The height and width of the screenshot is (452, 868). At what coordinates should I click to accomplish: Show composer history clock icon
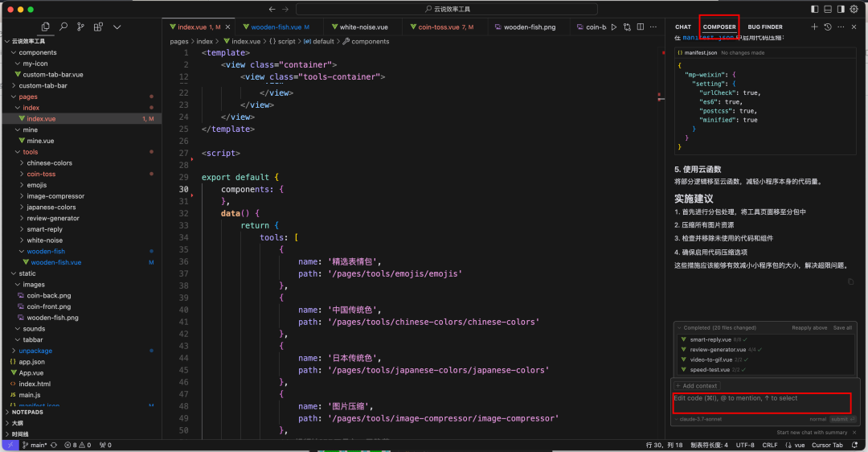tap(828, 27)
